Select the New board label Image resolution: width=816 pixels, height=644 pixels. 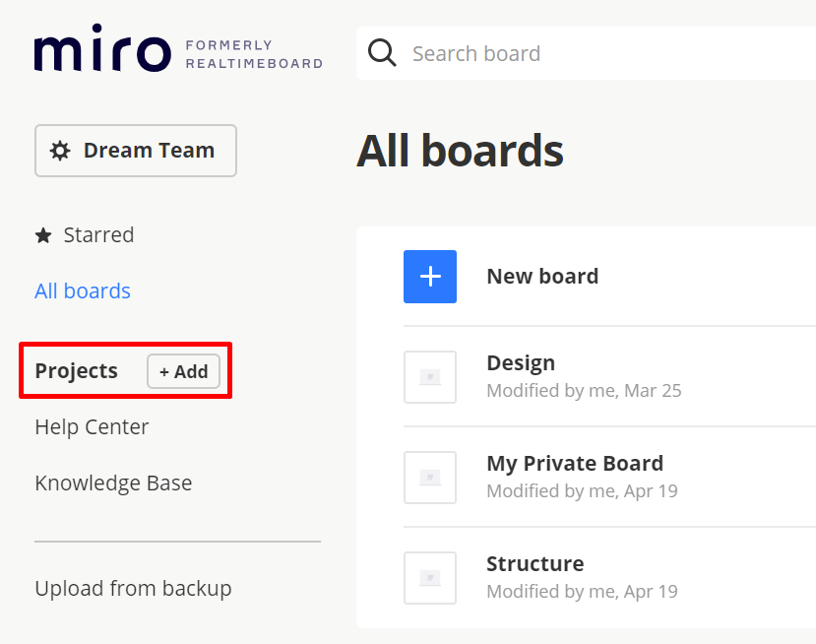pos(542,277)
